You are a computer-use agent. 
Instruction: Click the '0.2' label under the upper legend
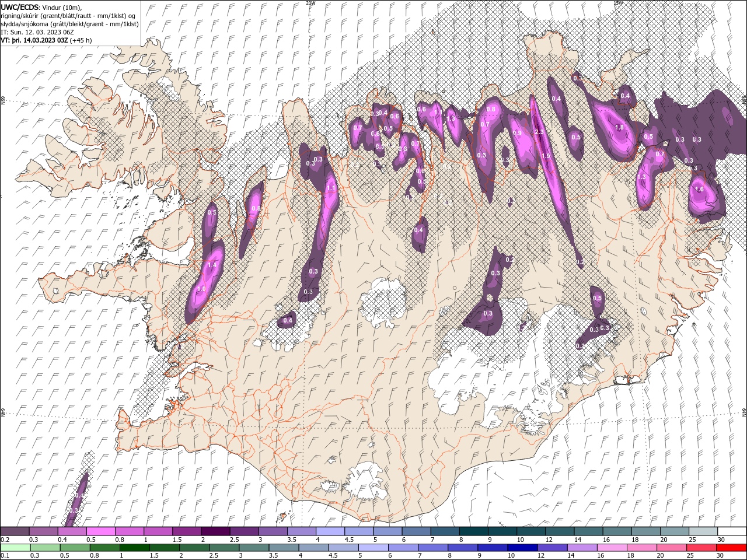(5, 540)
